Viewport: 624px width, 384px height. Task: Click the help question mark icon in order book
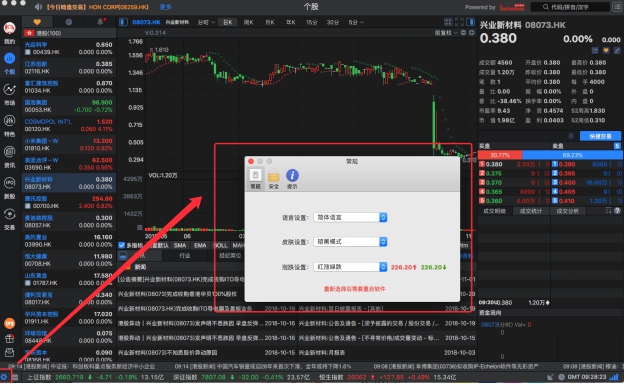[617, 211]
